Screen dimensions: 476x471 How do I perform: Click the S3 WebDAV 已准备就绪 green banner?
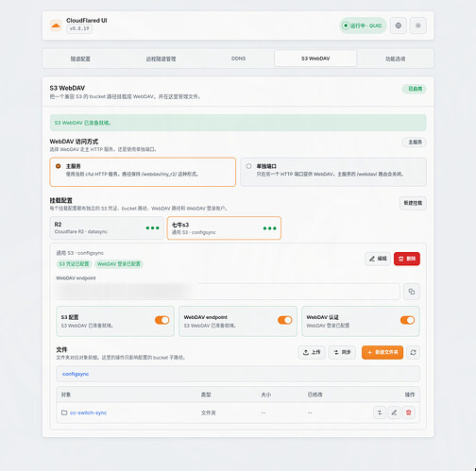click(238, 123)
